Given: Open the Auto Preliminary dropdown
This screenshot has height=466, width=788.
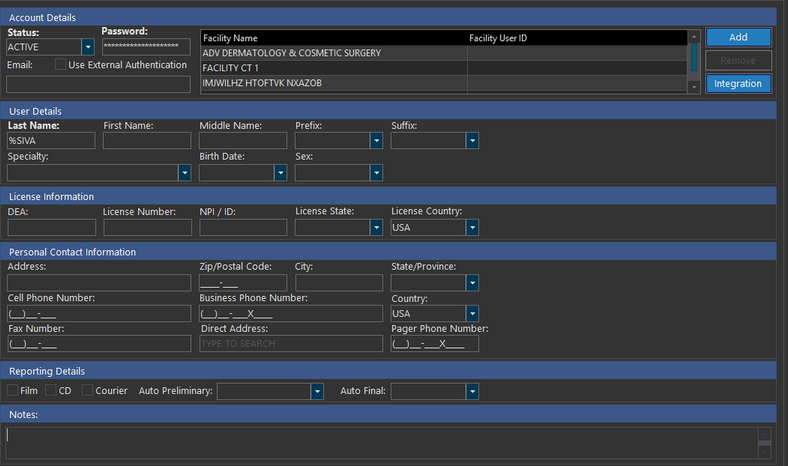Looking at the screenshot, I should [x=317, y=391].
